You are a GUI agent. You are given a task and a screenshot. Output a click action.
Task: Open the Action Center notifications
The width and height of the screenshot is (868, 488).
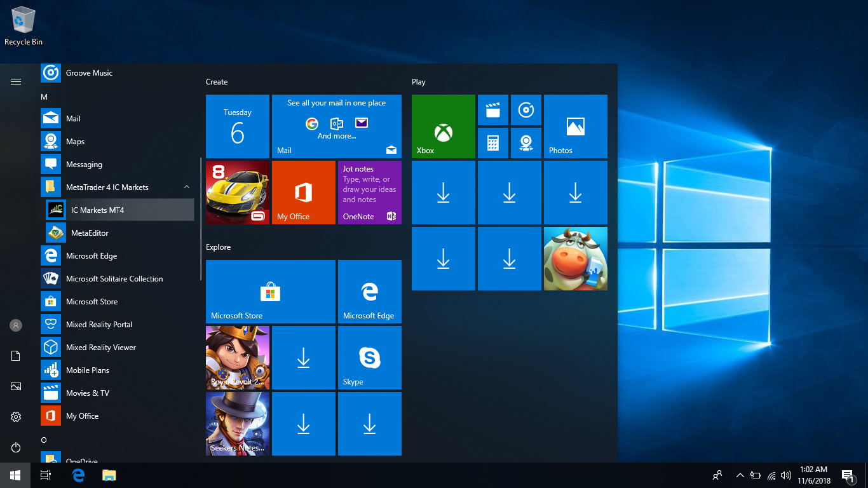848,475
